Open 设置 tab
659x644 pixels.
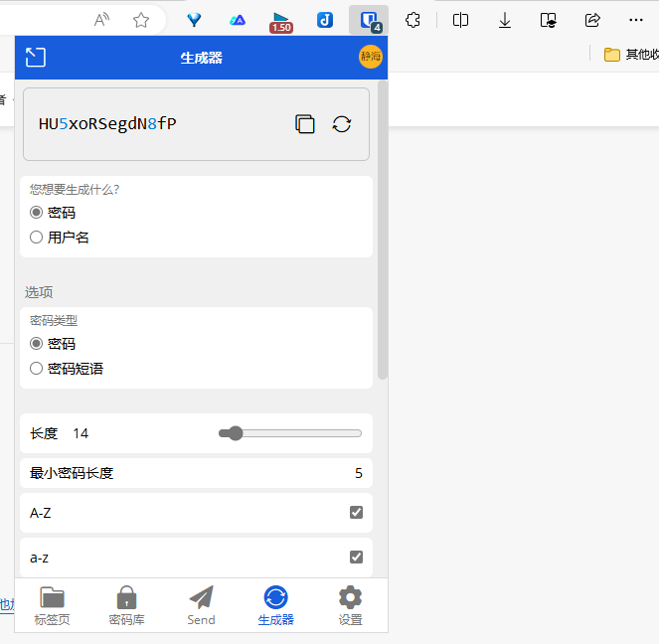pos(350,605)
